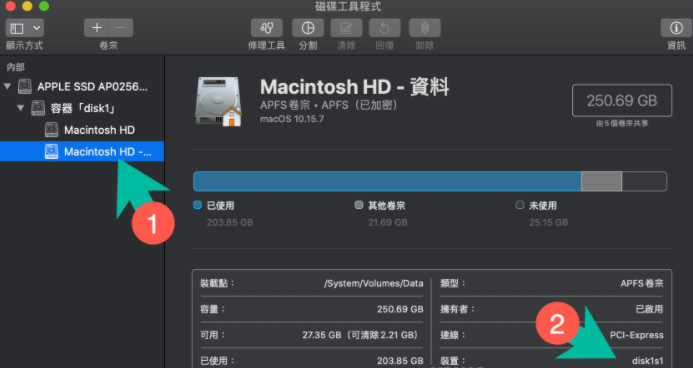
Task: Click the disk1 container icon in sidebar
Action: point(38,108)
